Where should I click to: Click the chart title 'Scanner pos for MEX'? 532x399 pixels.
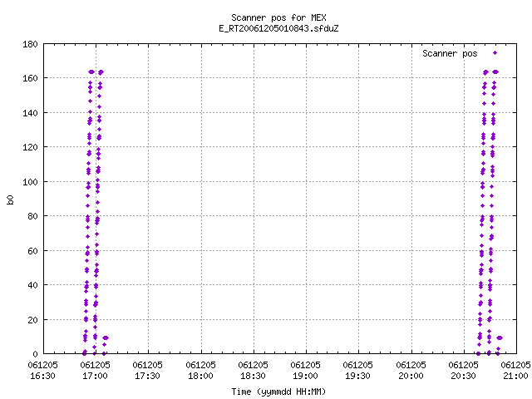(x=278, y=17)
